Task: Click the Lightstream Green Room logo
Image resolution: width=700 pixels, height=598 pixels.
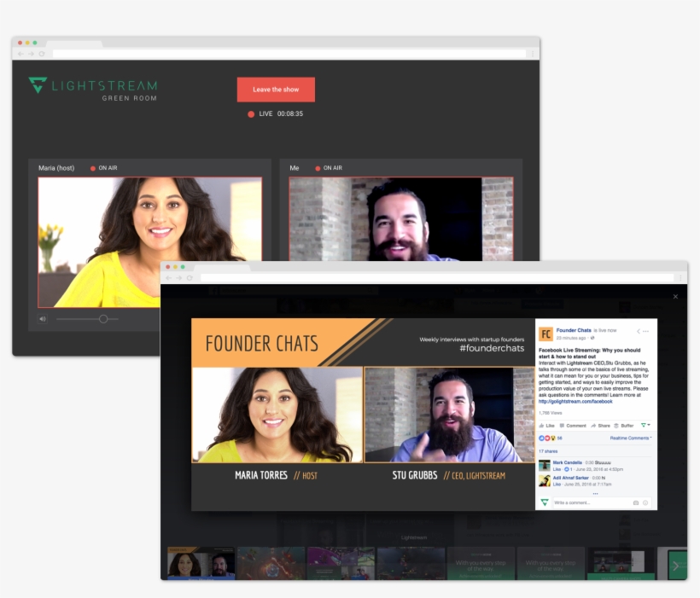Action: pyautogui.click(x=93, y=90)
